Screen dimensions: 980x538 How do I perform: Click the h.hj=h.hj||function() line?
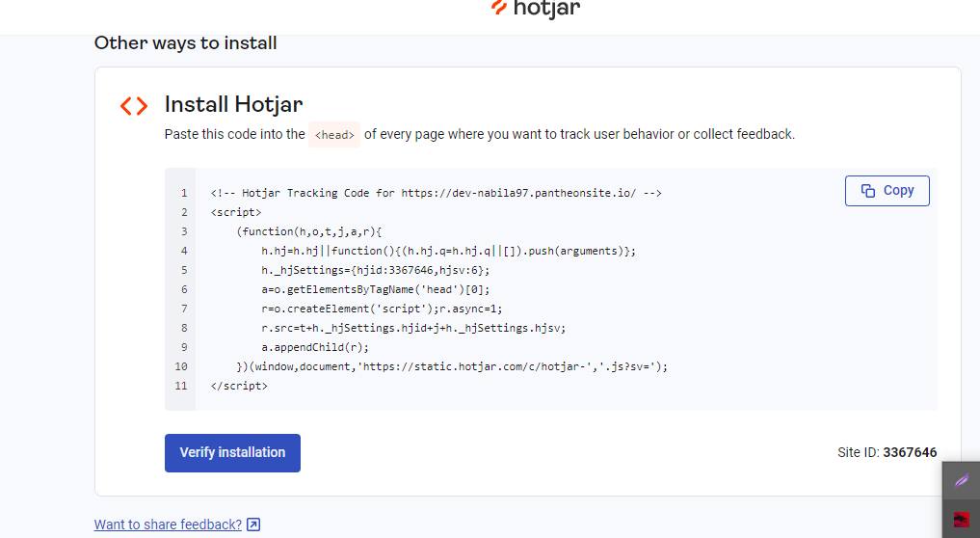click(x=449, y=251)
